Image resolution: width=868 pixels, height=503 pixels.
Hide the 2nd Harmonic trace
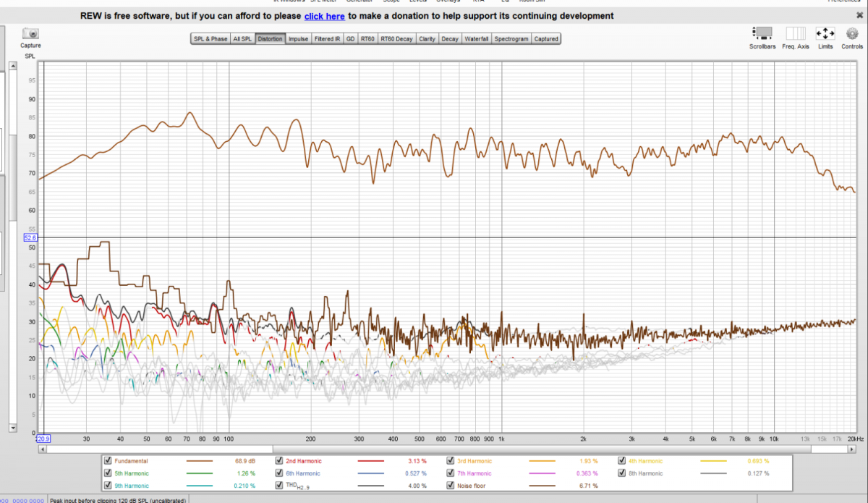point(279,460)
